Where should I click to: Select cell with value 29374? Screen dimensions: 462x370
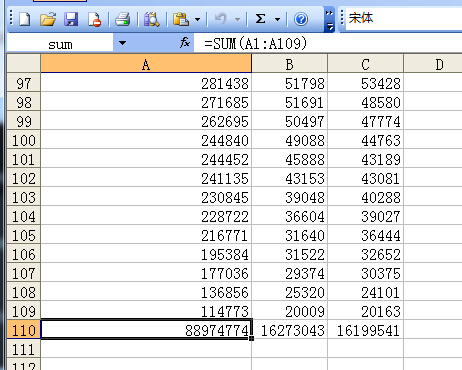(289, 273)
